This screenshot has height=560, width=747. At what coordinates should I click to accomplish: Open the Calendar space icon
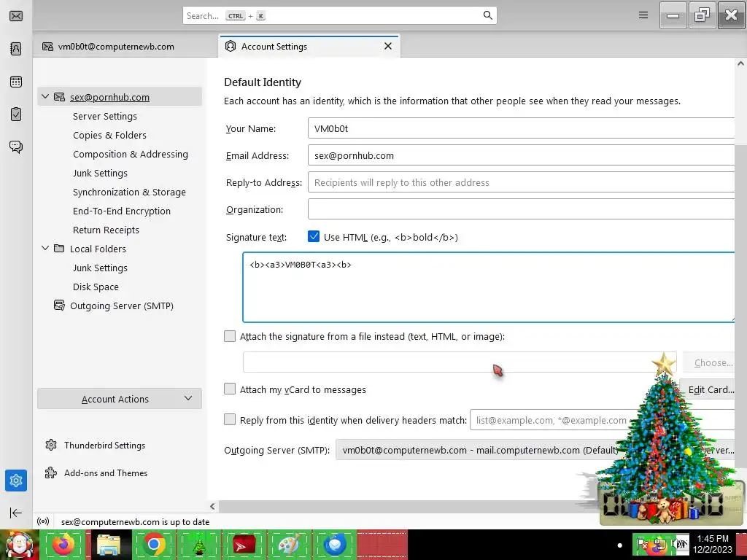pyautogui.click(x=16, y=82)
